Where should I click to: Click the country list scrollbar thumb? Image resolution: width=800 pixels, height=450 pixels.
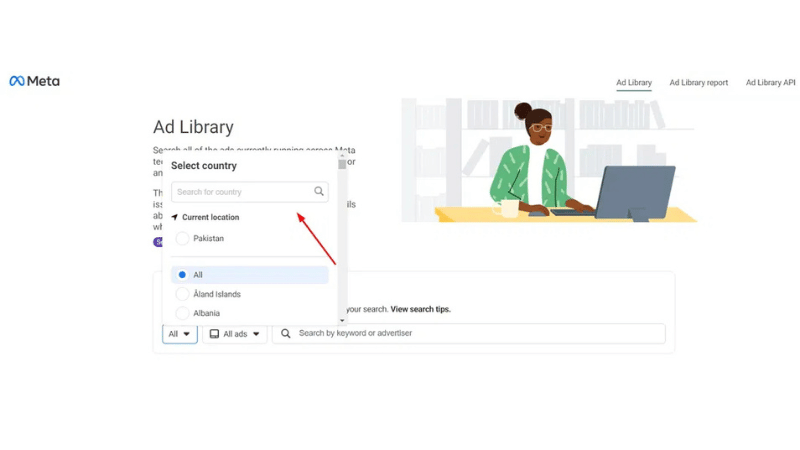click(x=342, y=164)
